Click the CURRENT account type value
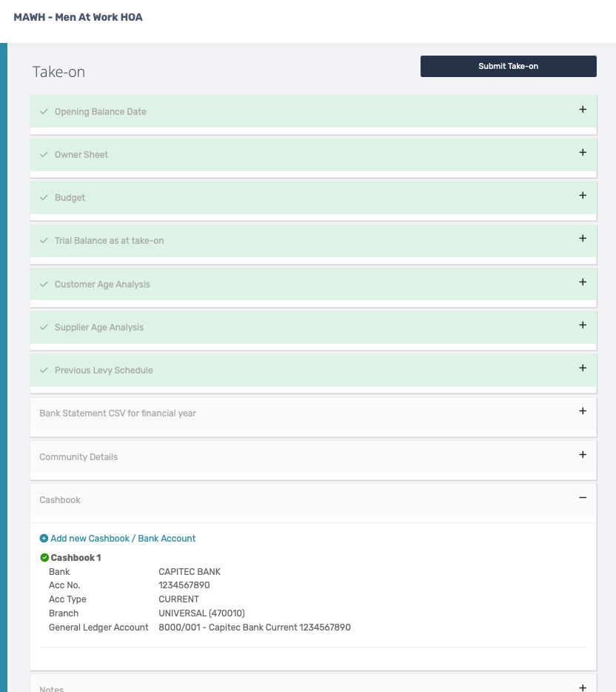Image resolution: width=616 pixels, height=692 pixels. (x=179, y=599)
